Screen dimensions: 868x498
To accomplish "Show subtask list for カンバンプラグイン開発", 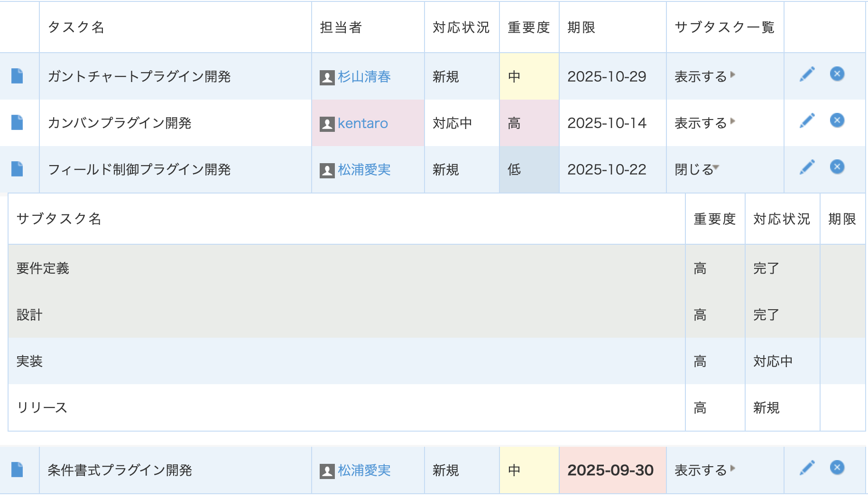I will [x=704, y=123].
